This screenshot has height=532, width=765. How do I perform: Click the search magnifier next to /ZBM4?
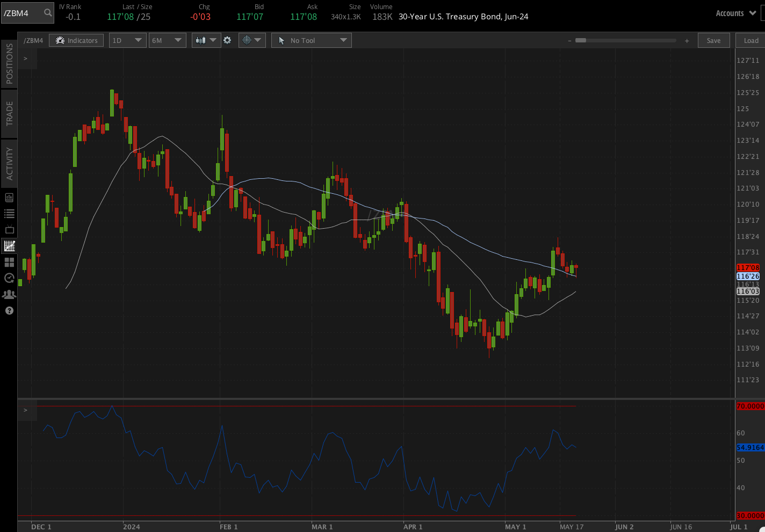48,13
